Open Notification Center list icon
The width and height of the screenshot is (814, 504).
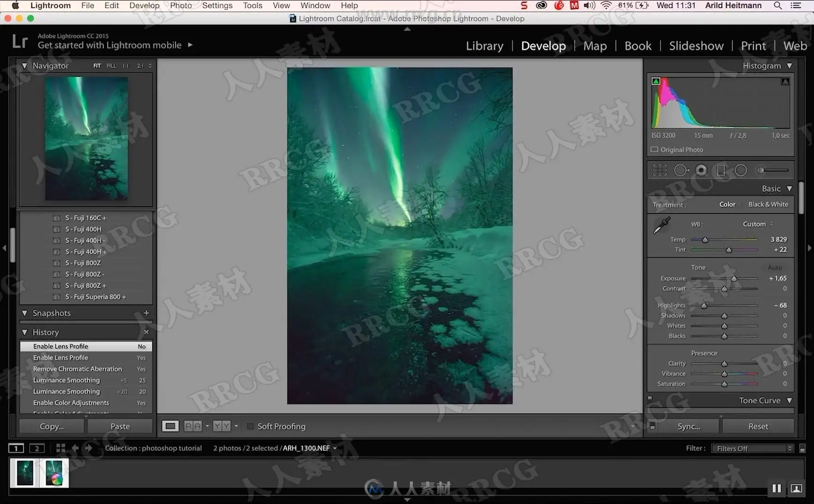(796, 6)
